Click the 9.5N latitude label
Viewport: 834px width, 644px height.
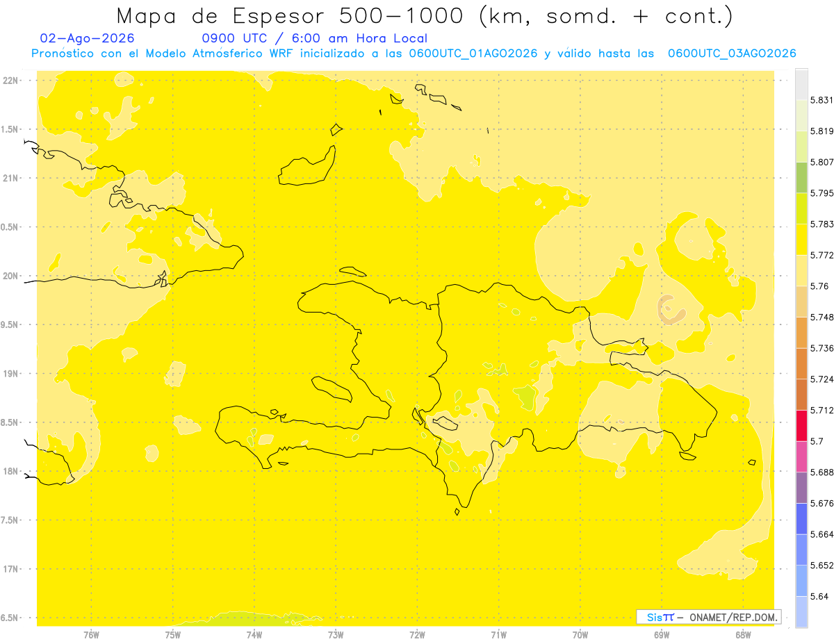9,325
